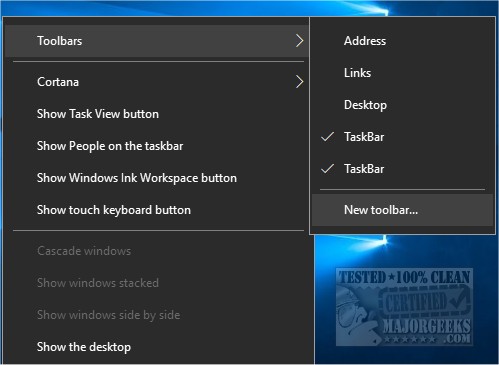Select Show the desktop

[157, 347]
